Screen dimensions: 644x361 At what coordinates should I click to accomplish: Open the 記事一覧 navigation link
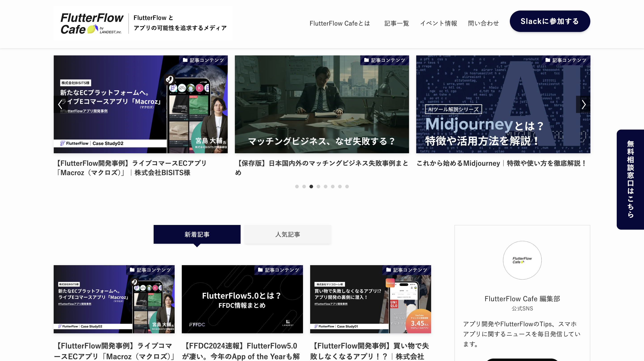pos(396,23)
